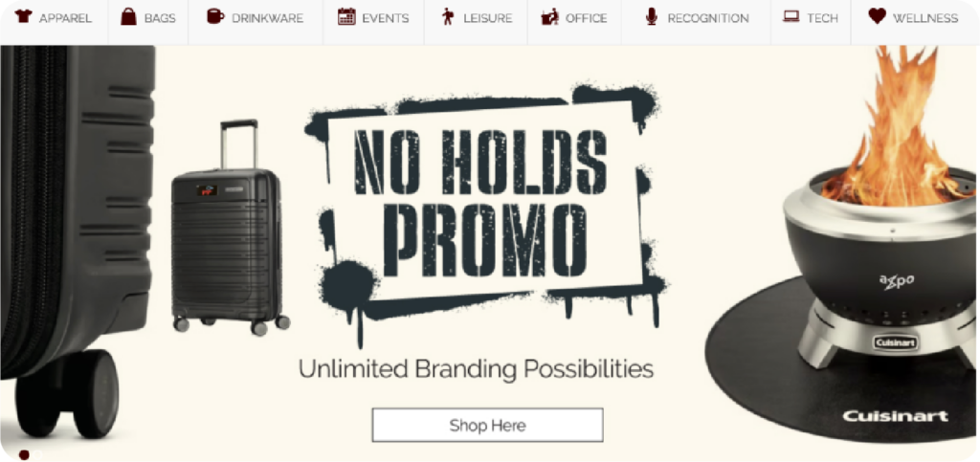Click the Unlimited Branding Possibilities text
This screenshot has height=462, width=980.
coord(477,368)
